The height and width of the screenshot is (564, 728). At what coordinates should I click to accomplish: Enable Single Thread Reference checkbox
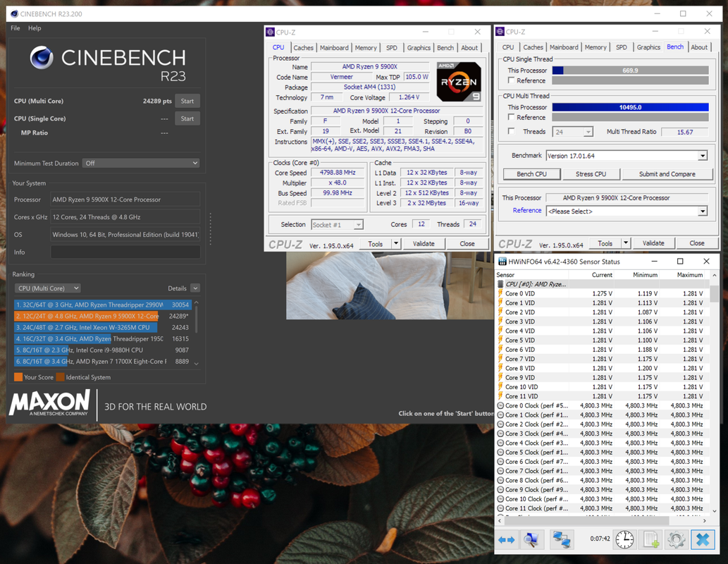click(511, 80)
